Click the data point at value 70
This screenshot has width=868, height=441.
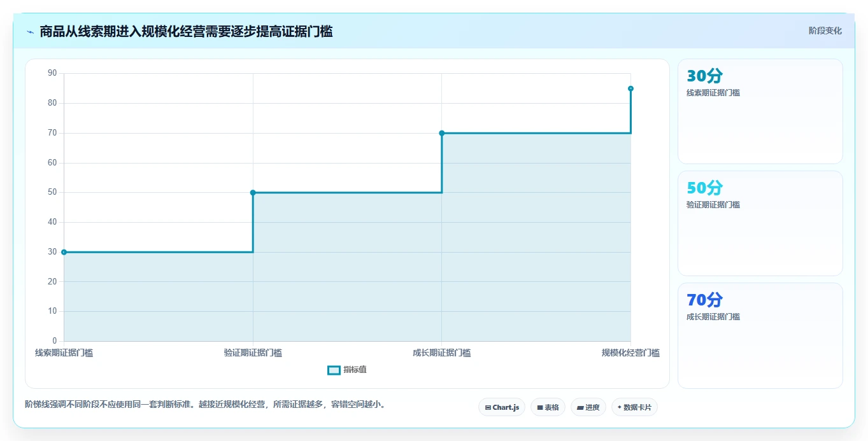441,133
